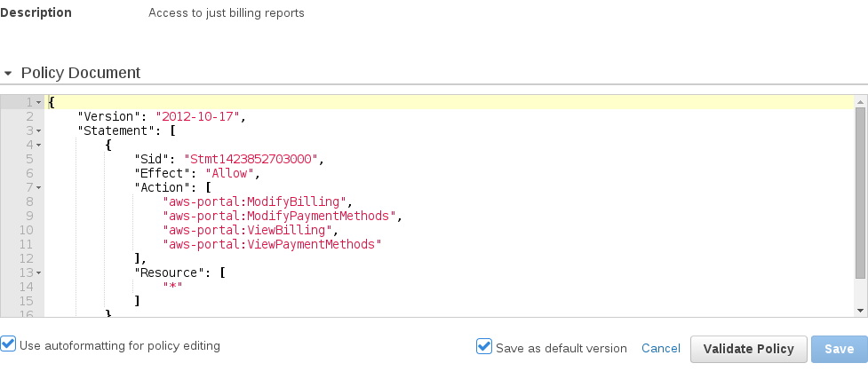Fold the Resource array at line 13
Screen dimensions: 868x387
click(x=39, y=272)
